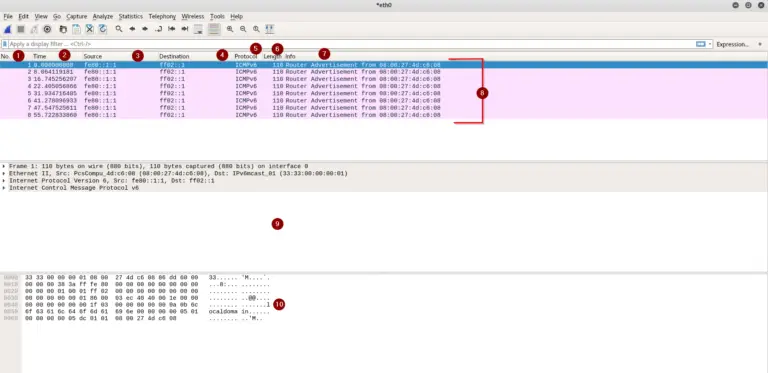Screen dimensions: 768x373
Task: Open a capture file
Action: [x=63, y=29]
